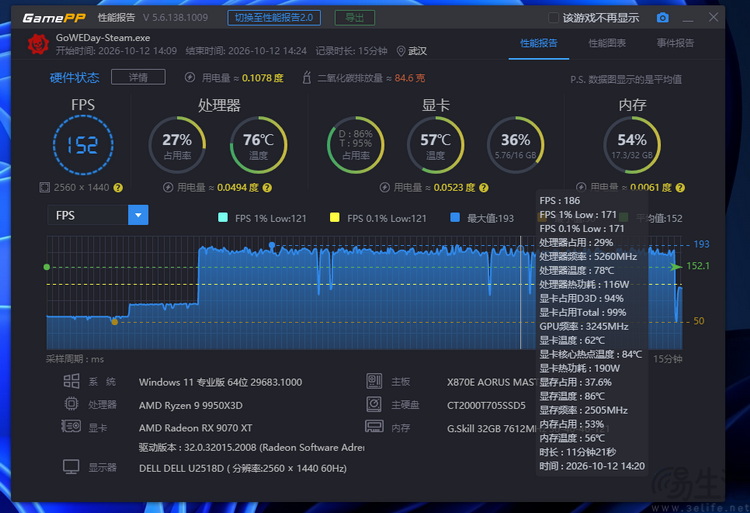Click the memory 54% gauge

tap(632, 145)
